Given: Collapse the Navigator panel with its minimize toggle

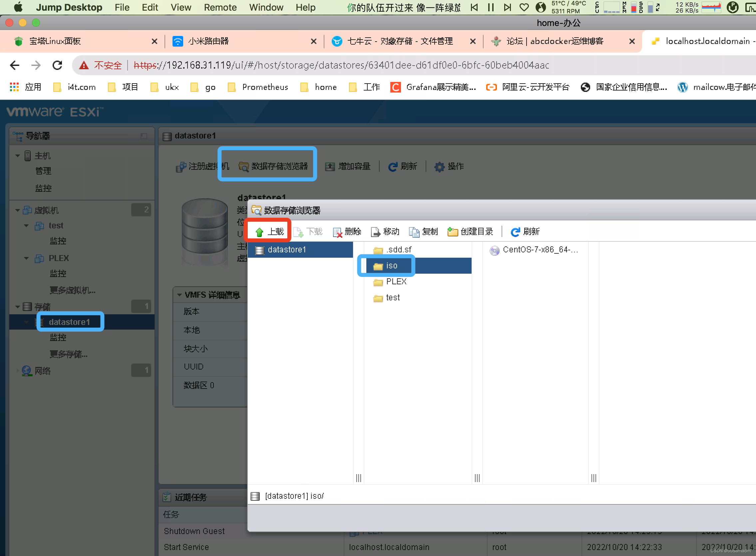Looking at the screenshot, I should (x=144, y=136).
